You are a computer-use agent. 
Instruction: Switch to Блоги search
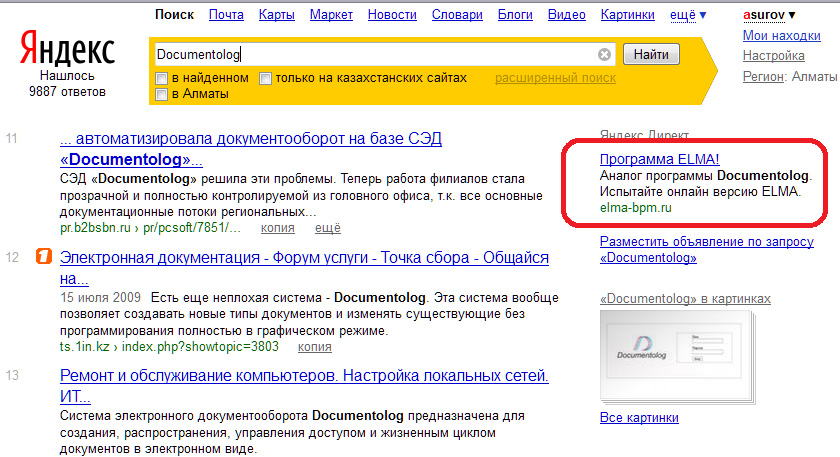[515, 15]
